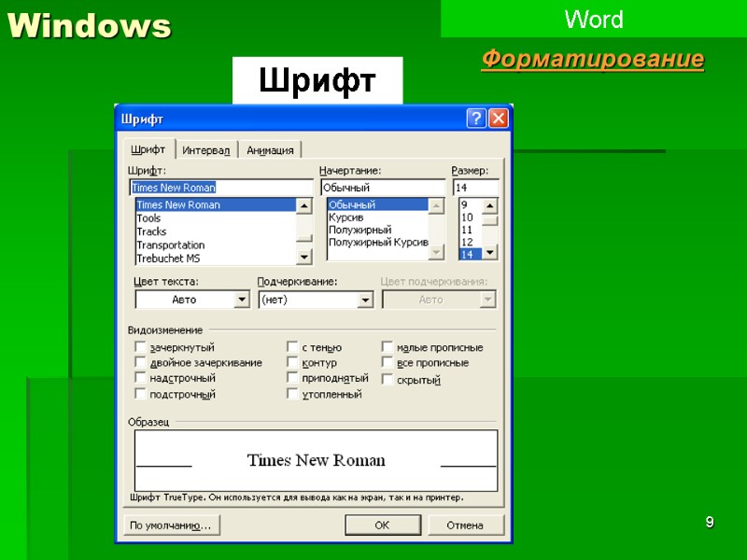747x560 pixels.
Task: Toggle the утопленный checkbox
Action: click(x=292, y=394)
